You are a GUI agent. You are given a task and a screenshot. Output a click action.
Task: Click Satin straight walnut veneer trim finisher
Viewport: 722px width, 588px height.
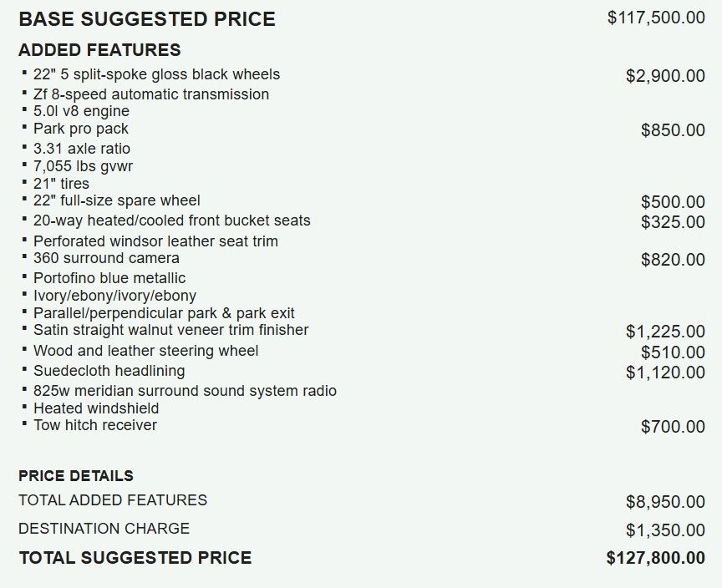[x=170, y=330]
